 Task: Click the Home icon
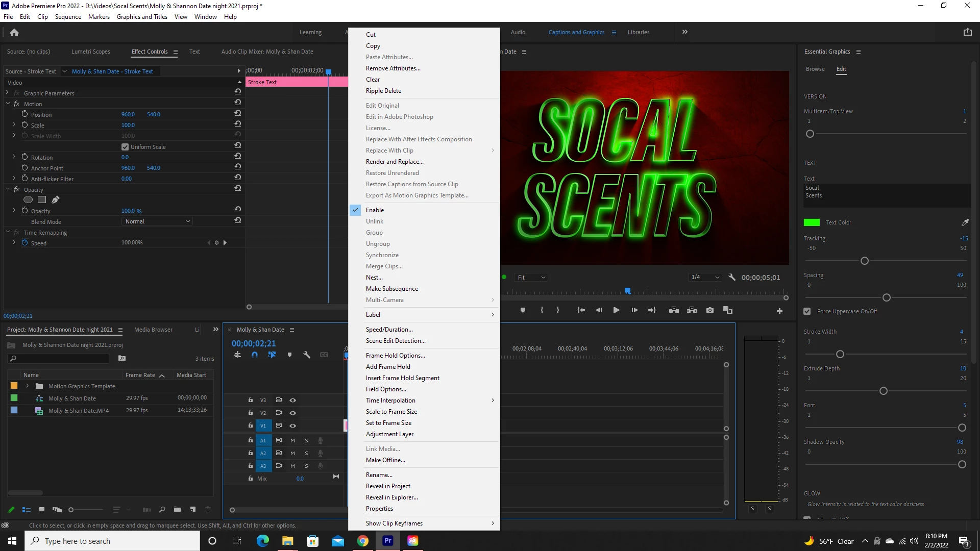14,33
